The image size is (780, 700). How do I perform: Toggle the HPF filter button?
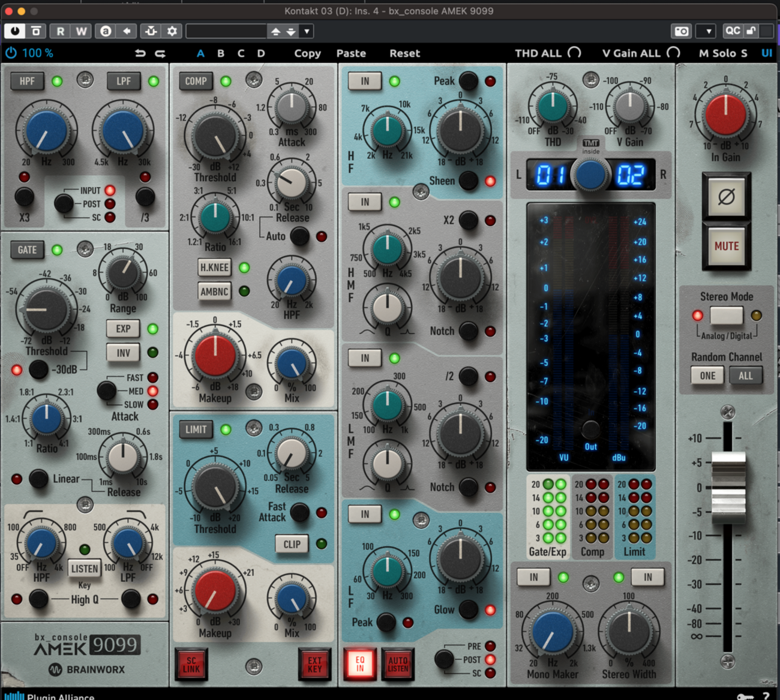27,81
